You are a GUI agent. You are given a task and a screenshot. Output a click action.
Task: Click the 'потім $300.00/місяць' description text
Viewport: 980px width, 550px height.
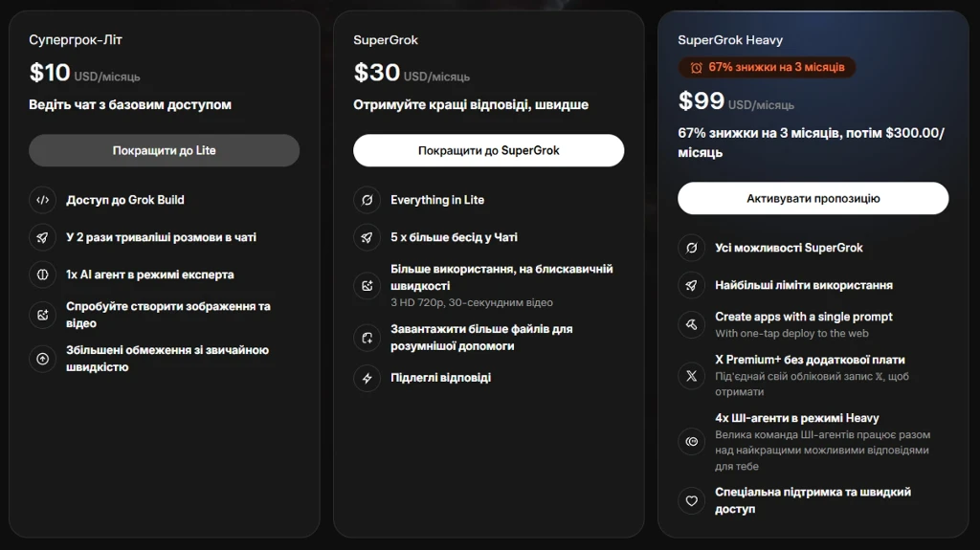point(811,143)
